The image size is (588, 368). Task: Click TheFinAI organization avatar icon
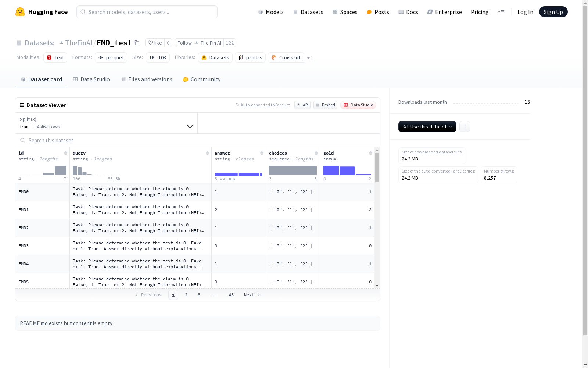[61, 43]
